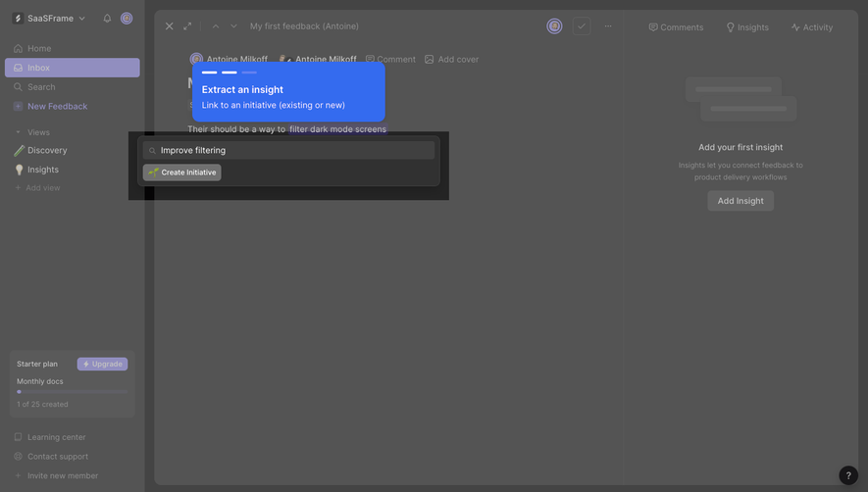Go to previous feedback with up arrow

216,26
